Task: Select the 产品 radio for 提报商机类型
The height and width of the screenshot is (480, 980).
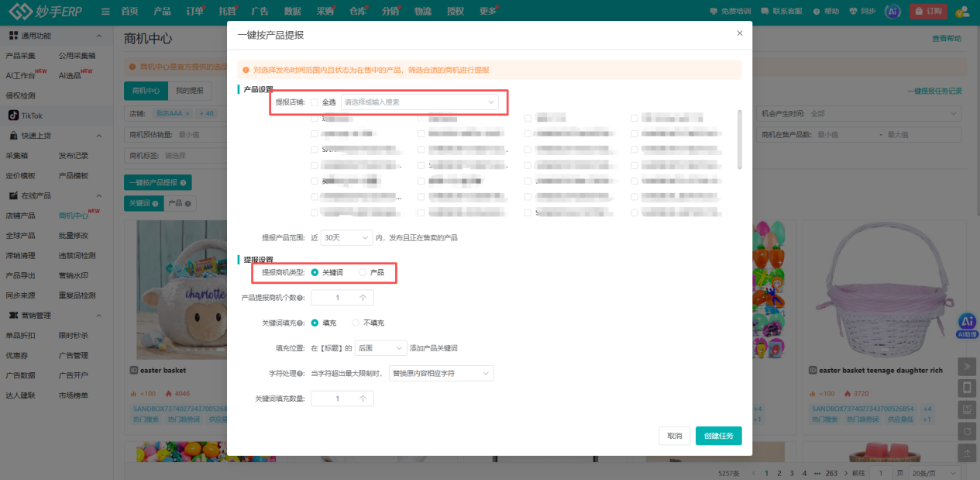Action: 362,272
